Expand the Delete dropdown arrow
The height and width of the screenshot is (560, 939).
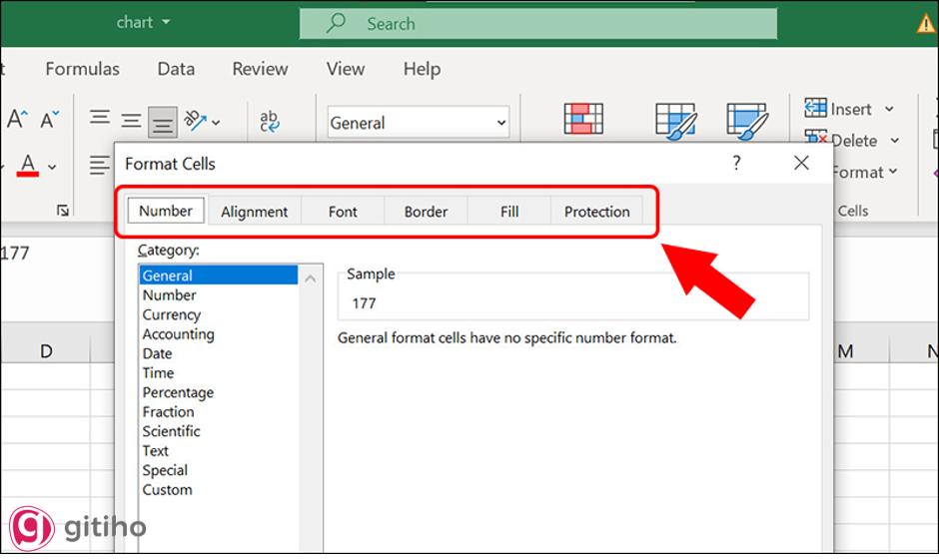tap(895, 140)
